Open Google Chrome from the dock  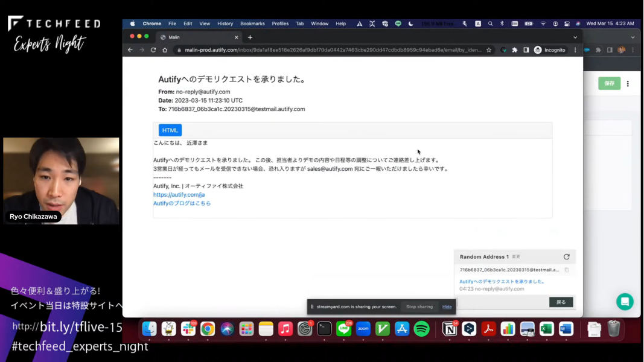click(x=208, y=329)
